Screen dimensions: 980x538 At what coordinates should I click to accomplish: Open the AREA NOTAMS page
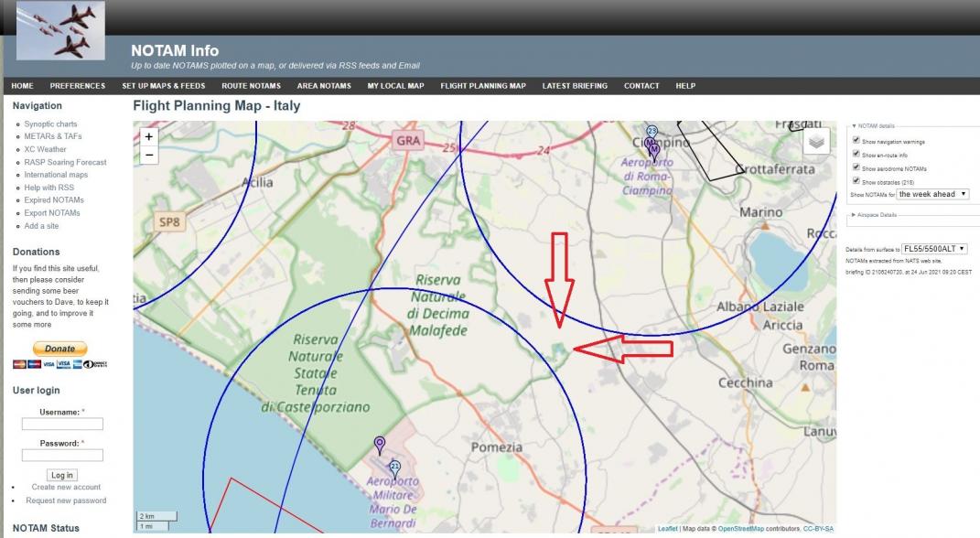click(324, 86)
